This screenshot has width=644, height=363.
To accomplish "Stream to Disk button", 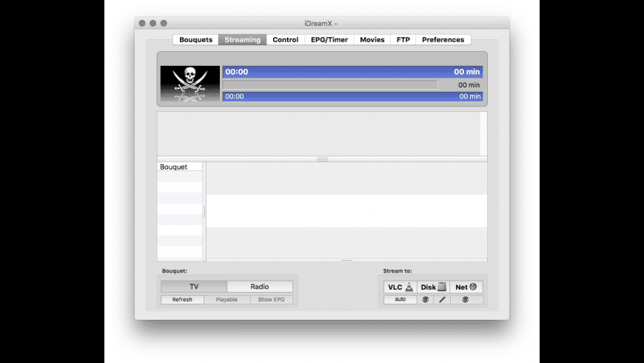I will coord(433,287).
